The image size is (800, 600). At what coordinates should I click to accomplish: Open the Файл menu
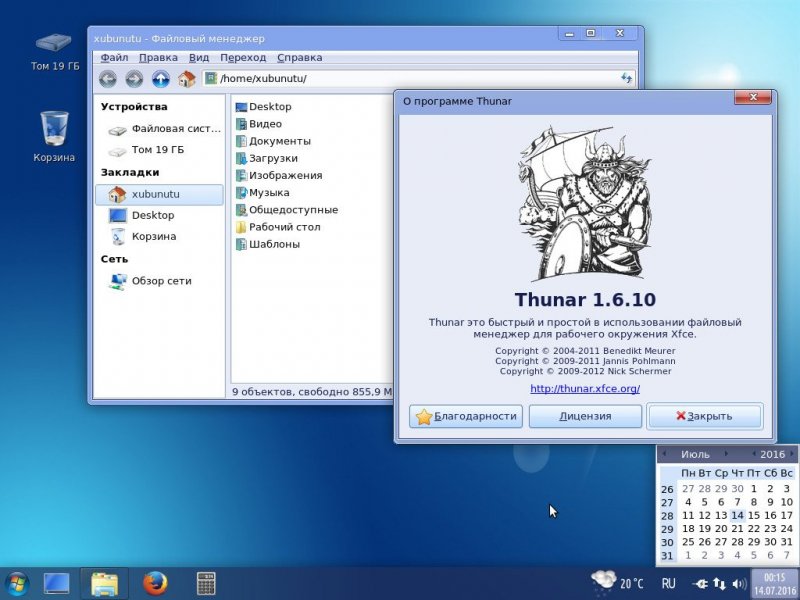[114, 58]
